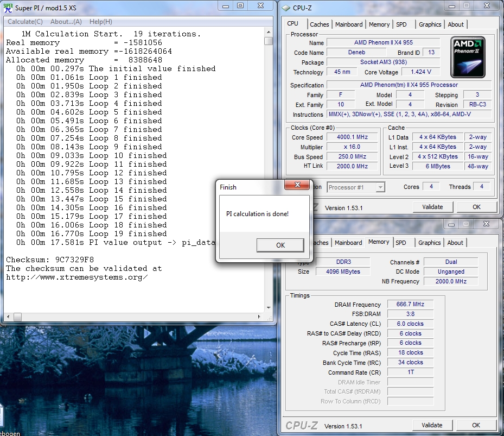Click the Package value Socket AM3 (938)
The image size is (504, 436).
tap(384, 62)
